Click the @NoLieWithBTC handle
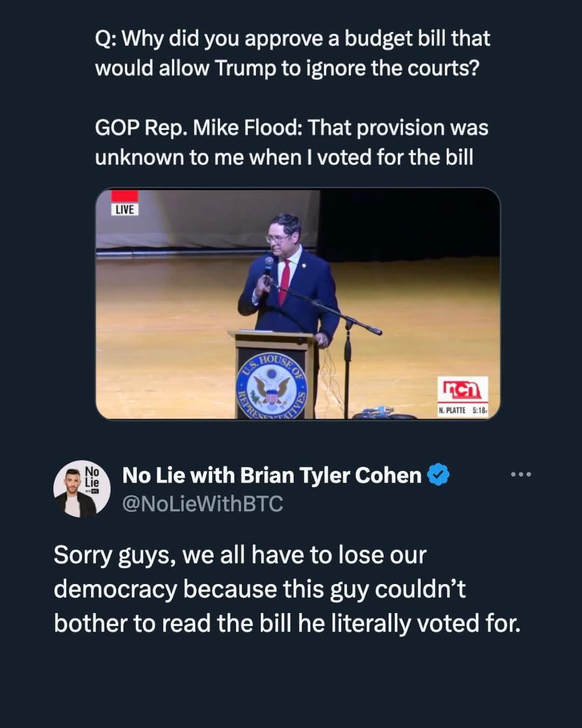 pos(203,504)
